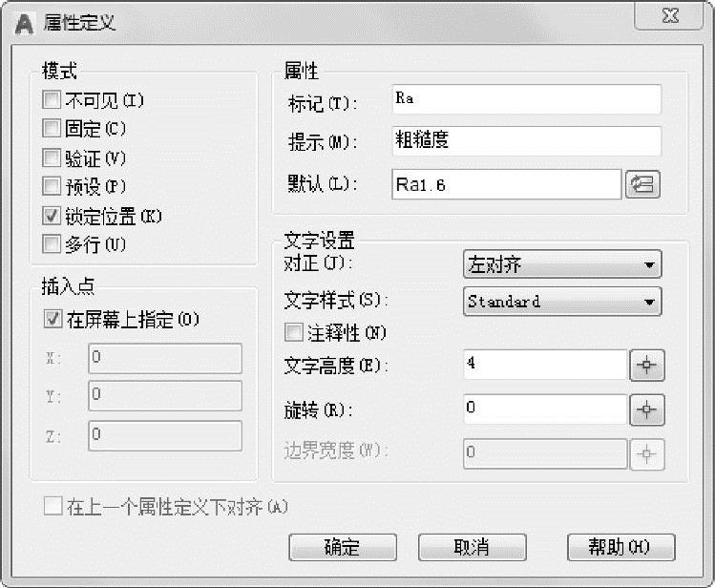Toggle the 验证 (Verify) checkbox
This screenshot has height=588, width=715.
[52, 157]
